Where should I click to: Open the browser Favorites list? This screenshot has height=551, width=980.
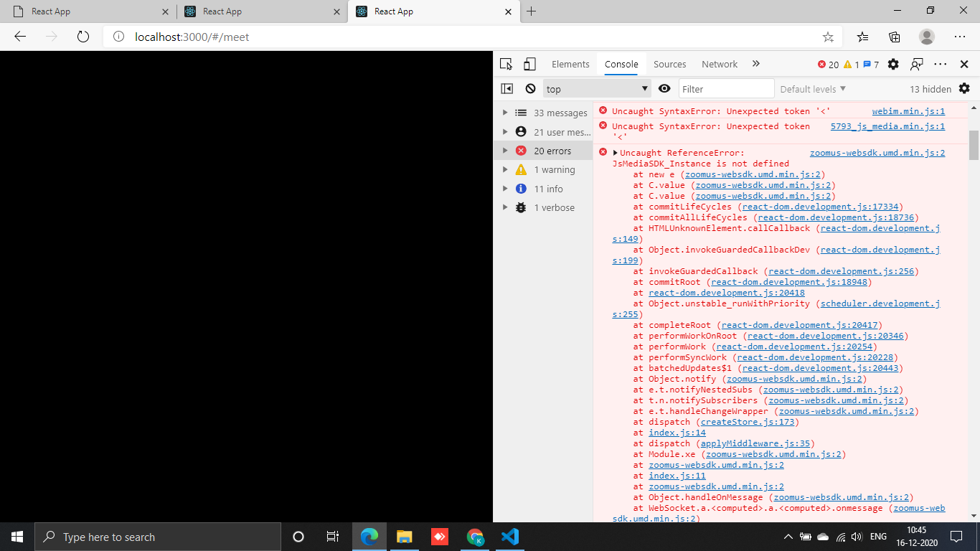[863, 37]
